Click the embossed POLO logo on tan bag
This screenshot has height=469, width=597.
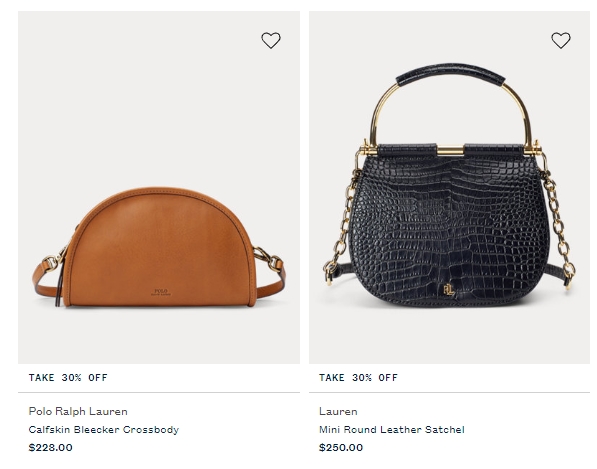[161, 292]
